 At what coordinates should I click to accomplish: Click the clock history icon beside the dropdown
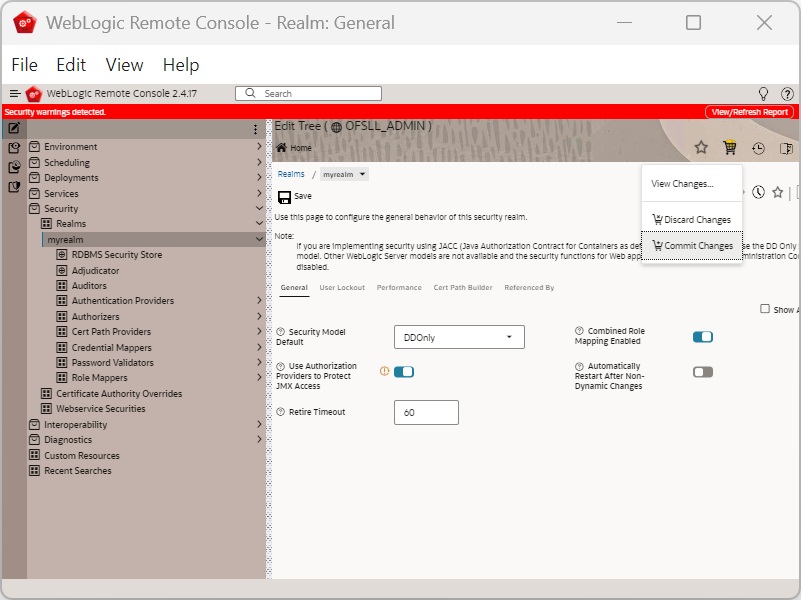pyautogui.click(x=758, y=192)
